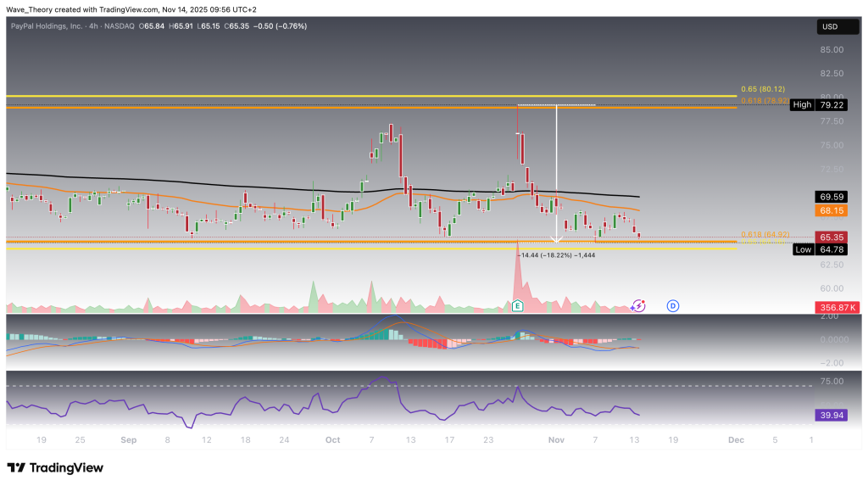Click the 'Sep' date on time axis
This screenshot has height=486, width=868.
(x=129, y=440)
